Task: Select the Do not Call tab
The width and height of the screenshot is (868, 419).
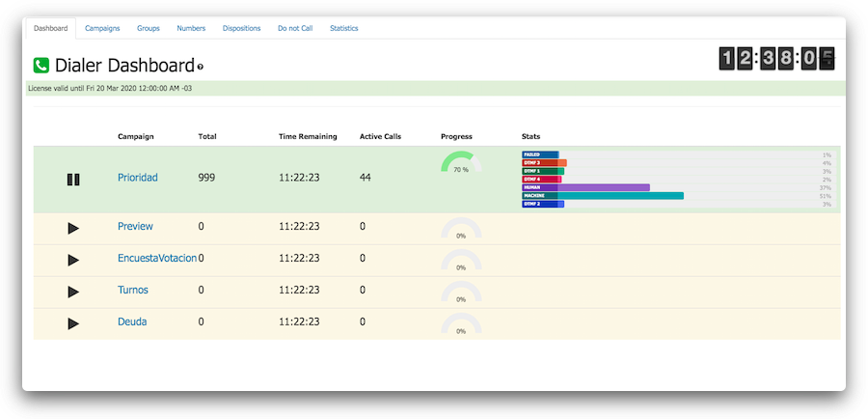Action: point(295,29)
